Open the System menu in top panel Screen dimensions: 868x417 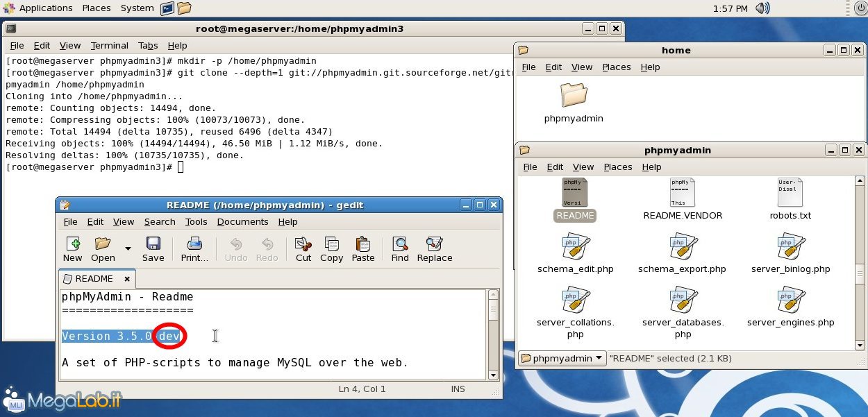(137, 8)
